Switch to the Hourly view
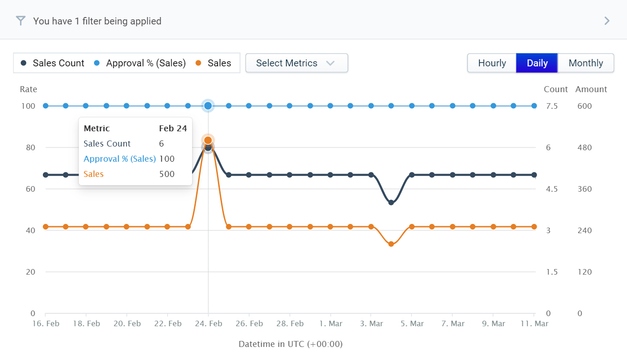 (492, 63)
